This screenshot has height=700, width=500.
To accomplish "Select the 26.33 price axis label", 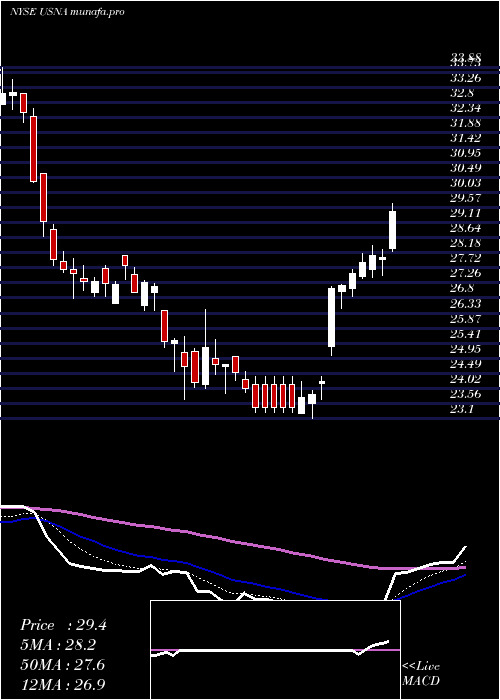I will (x=466, y=304).
